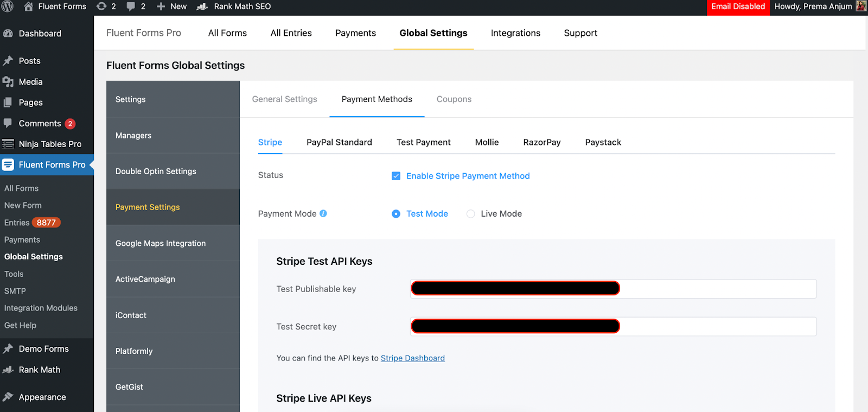
Task: Open Rank Math SEO icon in admin bar
Action: click(202, 7)
